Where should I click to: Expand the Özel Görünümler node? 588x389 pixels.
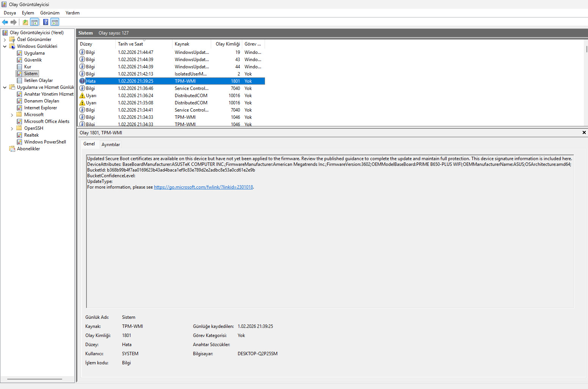point(5,39)
